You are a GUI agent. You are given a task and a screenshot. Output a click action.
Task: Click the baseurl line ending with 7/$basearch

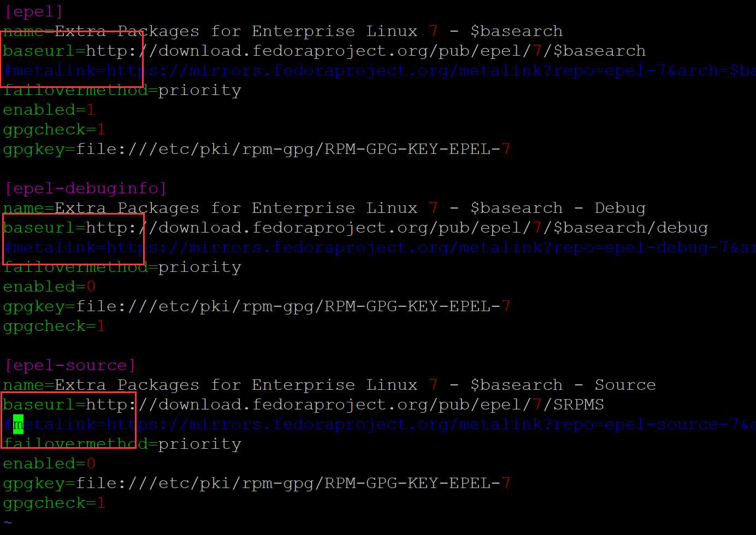324,51
